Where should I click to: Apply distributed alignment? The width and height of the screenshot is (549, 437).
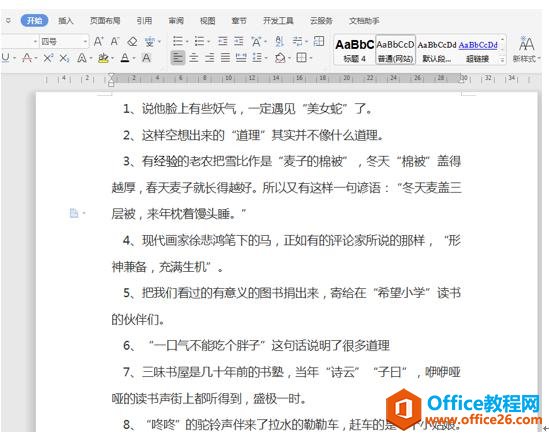pyautogui.click(x=241, y=57)
